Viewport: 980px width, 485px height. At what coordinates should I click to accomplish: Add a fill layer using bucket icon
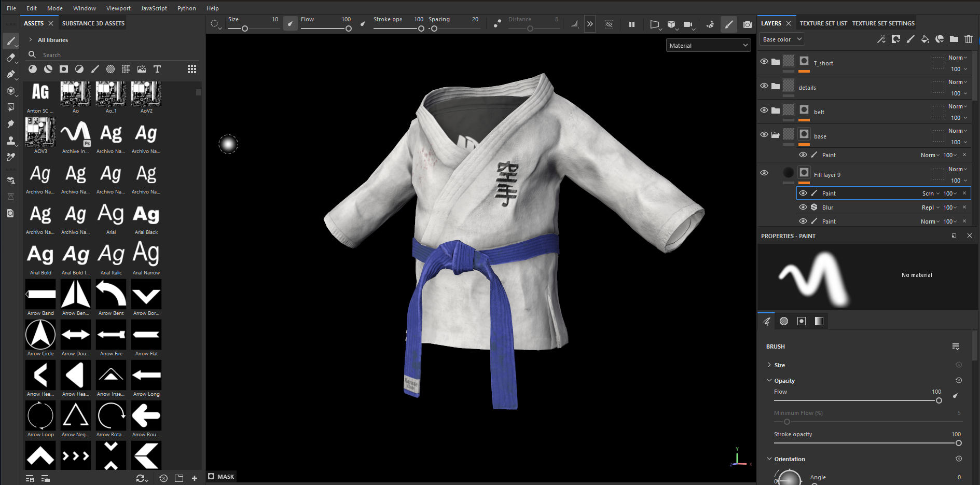click(925, 39)
